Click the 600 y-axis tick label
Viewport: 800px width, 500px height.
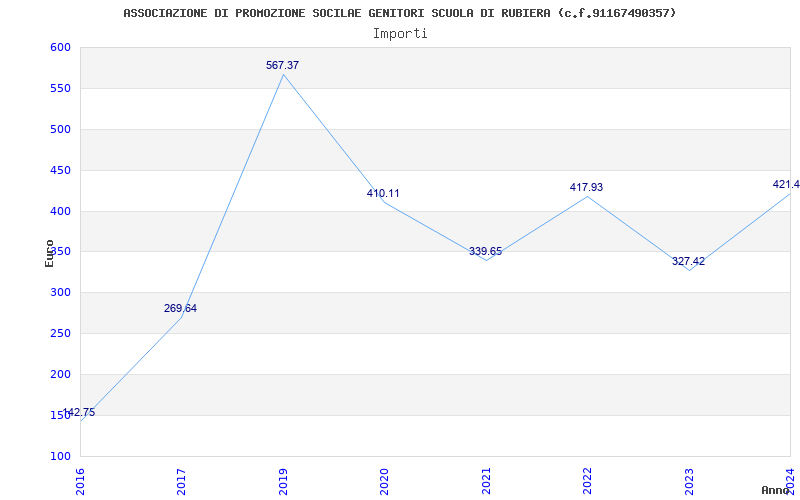60,47
